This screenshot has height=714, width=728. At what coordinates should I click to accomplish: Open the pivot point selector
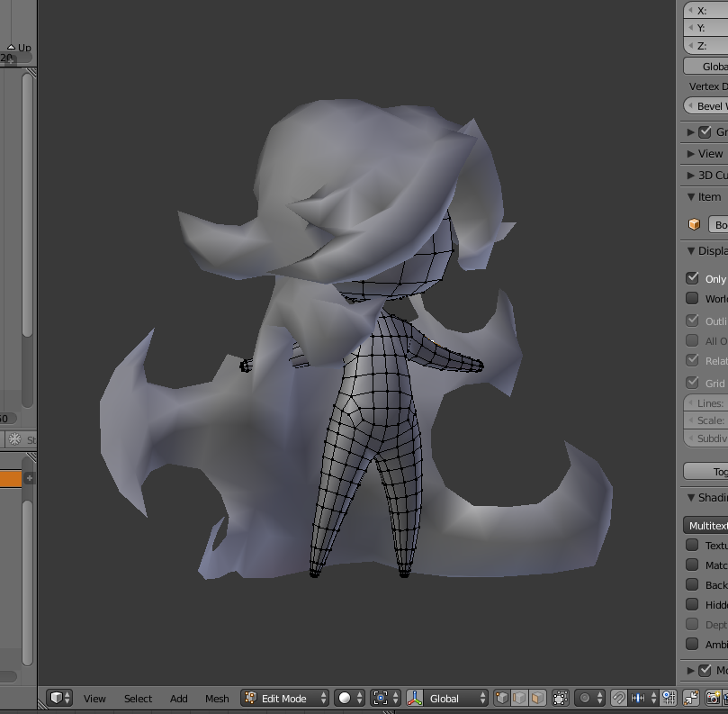(x=385, y=698)
